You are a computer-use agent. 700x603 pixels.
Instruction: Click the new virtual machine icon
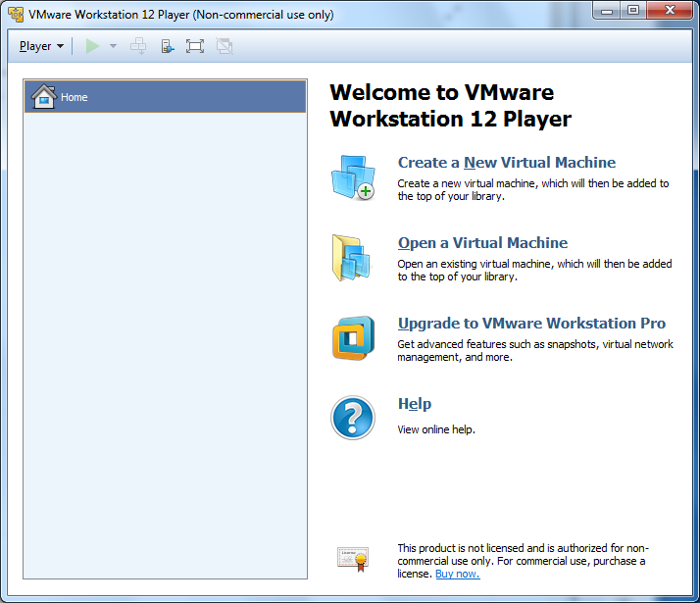click(x=353, y=177)
